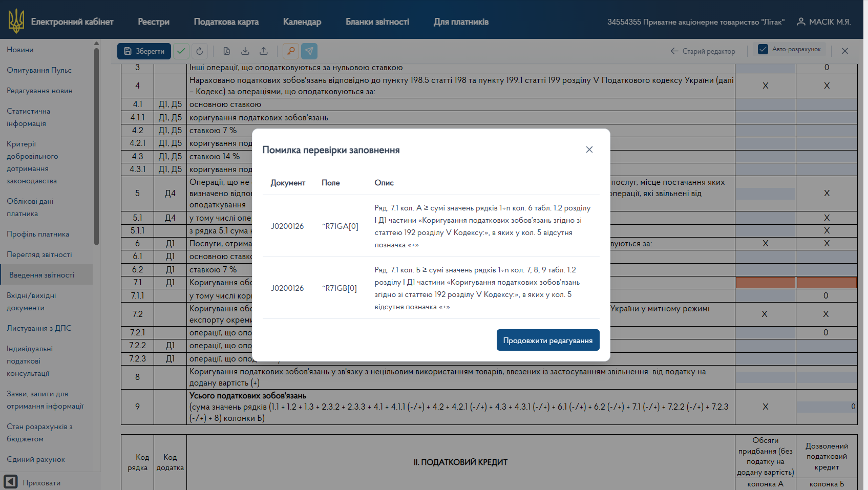This screenshot has width=868, height=490.
Task: Click the Документ column header in dialog
Action: pos(288,183)
